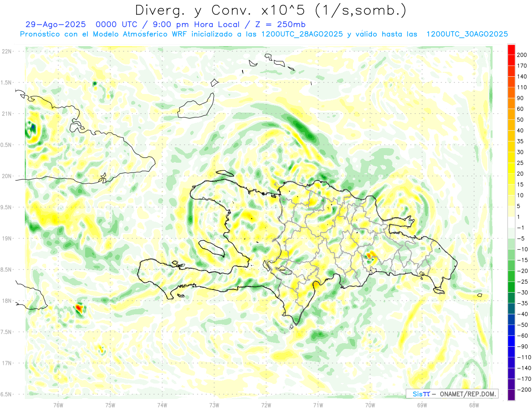Click the '19N' latitude label
The image size is (532, 411).
coord(7,239)
